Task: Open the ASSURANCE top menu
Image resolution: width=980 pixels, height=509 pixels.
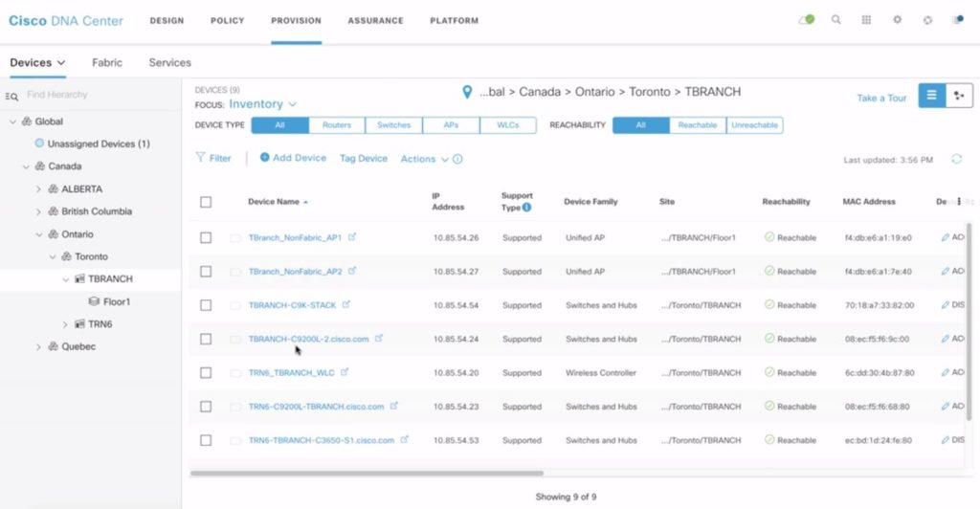Action: (x=375, y=21)
